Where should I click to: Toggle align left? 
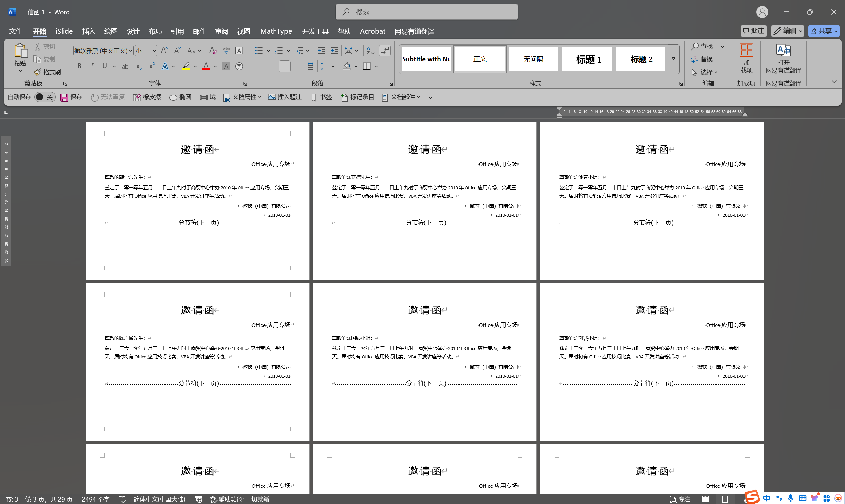pyautogui.click(x=259, y=66)
